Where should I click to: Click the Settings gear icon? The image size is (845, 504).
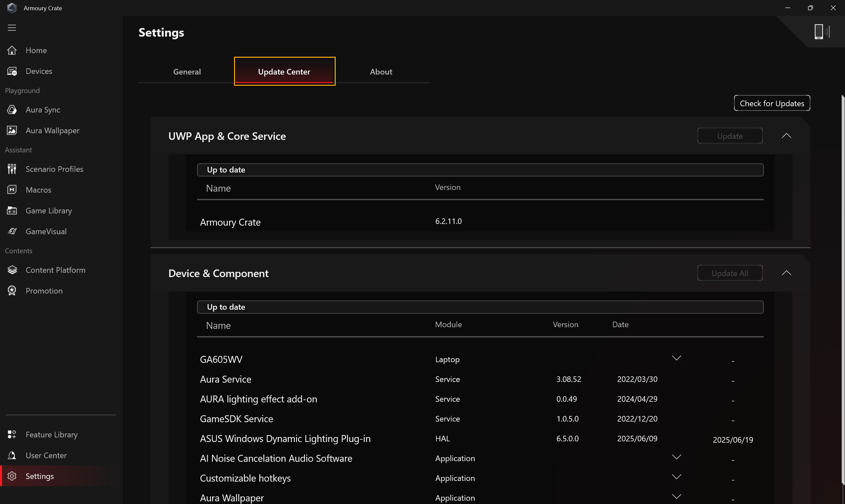[12, 476]
